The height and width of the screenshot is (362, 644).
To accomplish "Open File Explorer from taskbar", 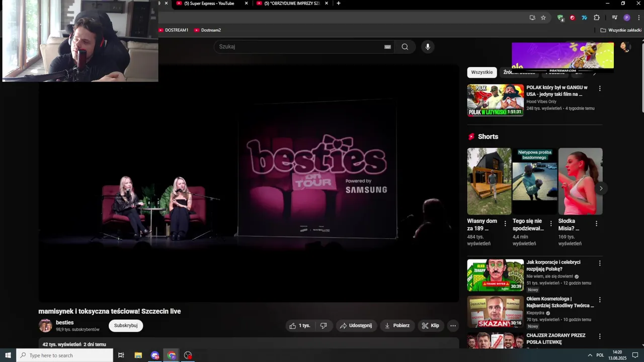I will (138, 355).
